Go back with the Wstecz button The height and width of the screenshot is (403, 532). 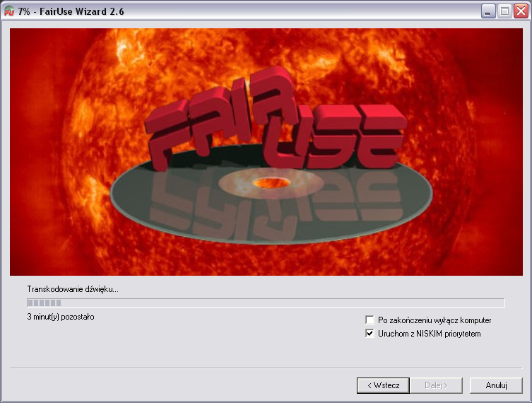pyautogui.click(x=383, y=385)
